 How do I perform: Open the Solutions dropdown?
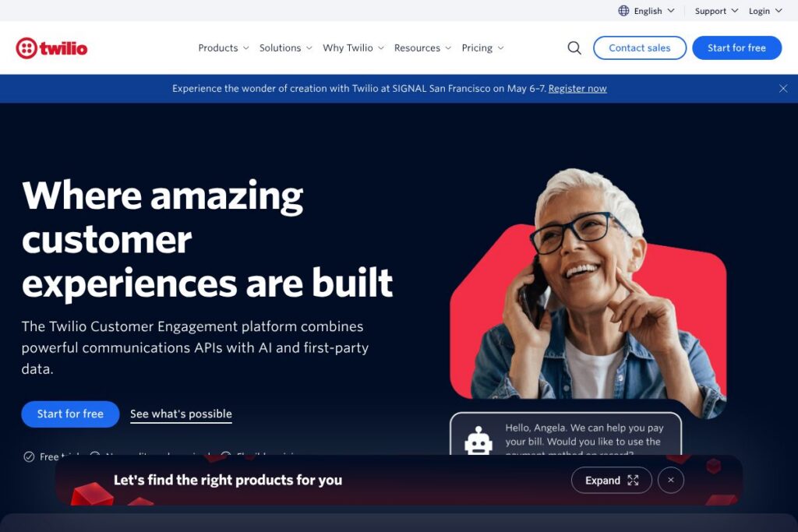pyautogui.click(x=285, y=48)
